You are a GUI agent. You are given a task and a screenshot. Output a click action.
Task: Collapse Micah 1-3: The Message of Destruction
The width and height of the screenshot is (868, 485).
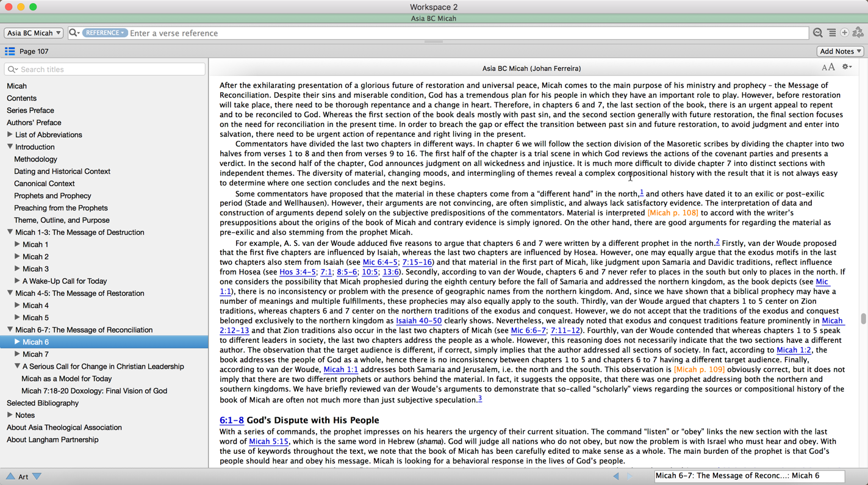[x=10, y=232]
